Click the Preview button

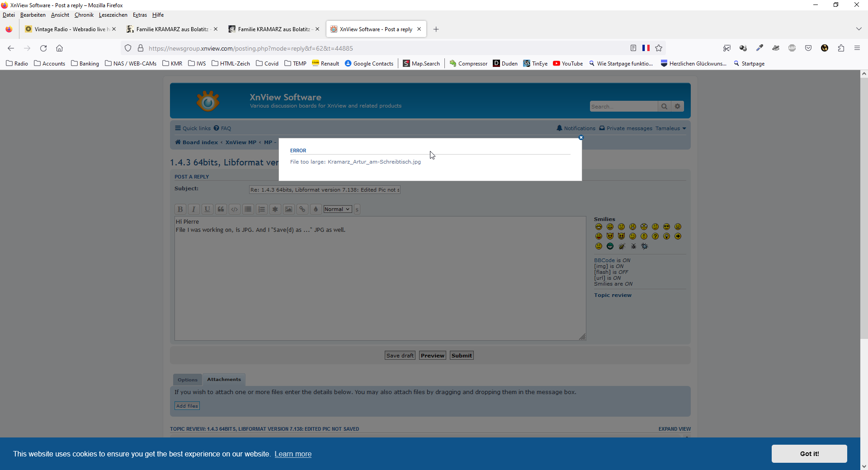coord(433,356)
